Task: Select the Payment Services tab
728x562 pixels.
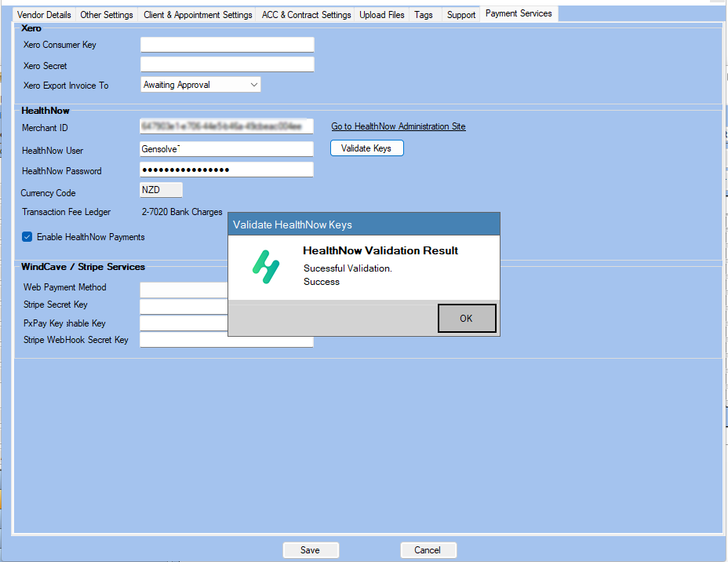Action: coord(519,13)
